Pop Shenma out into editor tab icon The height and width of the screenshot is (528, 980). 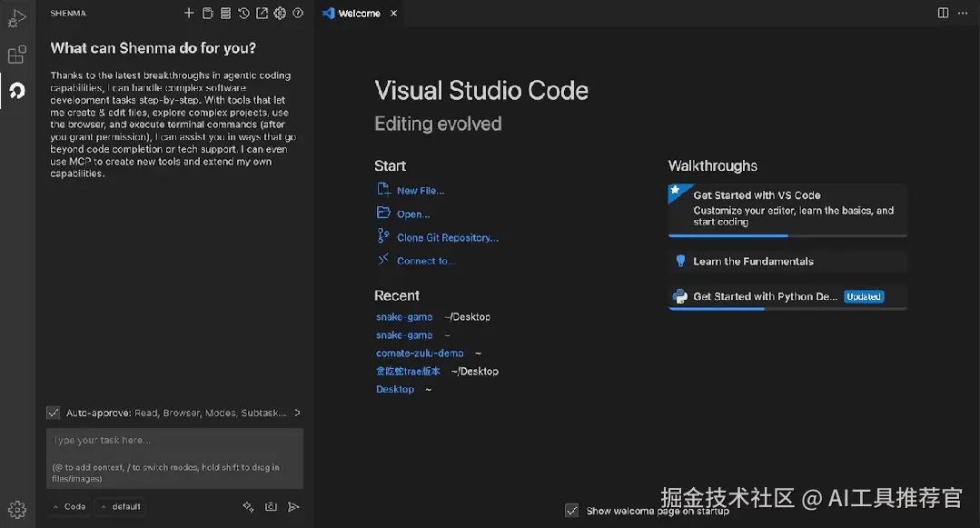click(x=262, y=13)
